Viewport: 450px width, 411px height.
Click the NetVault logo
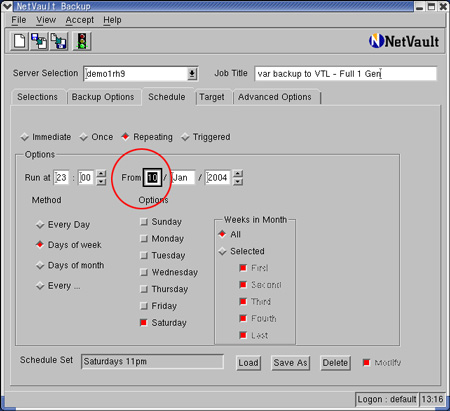[x=404, y=41]
